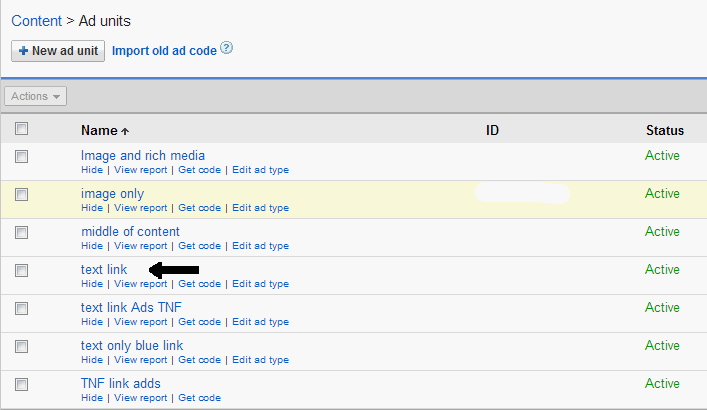Get code for text only blue link

[199, 360]
